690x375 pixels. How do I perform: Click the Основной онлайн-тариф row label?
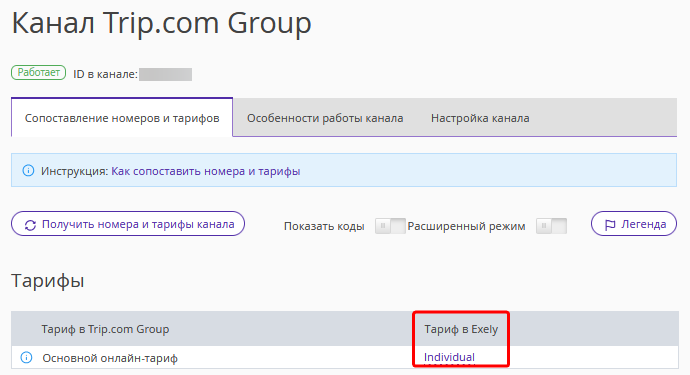tap(110, 358)
